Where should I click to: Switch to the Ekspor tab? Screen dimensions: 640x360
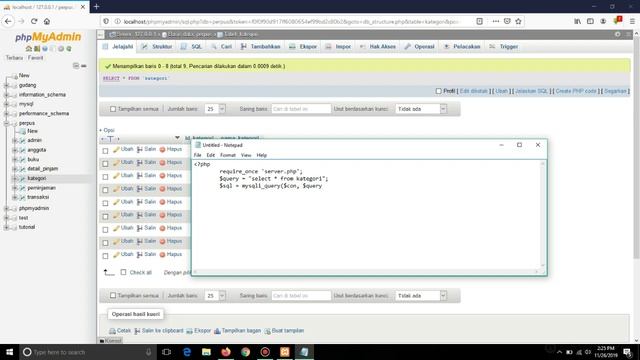pos(303,47)
